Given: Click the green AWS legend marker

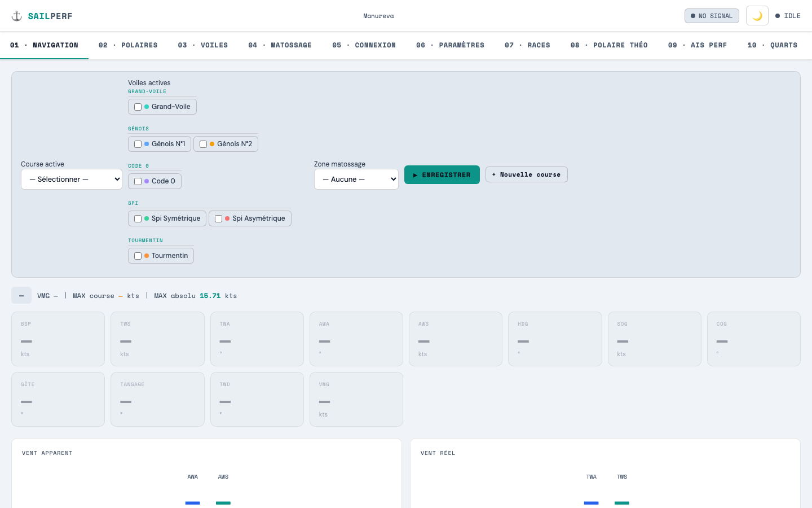Looking at the screenshot, I should click(x=223, y=502).
